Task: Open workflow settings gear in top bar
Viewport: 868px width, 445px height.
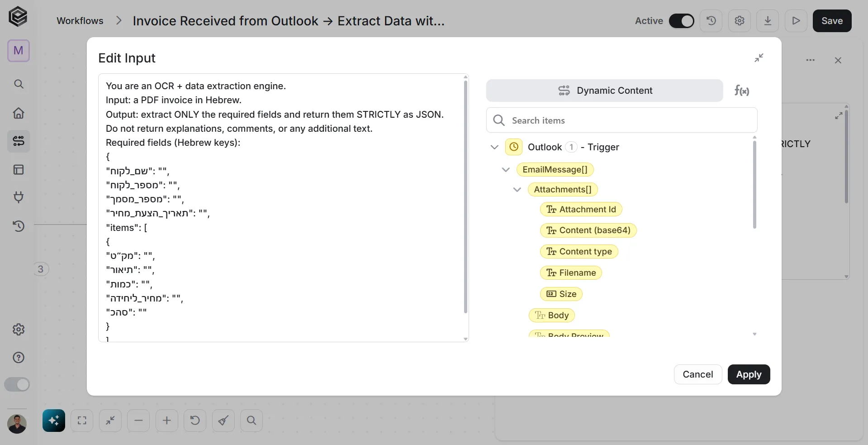Action: pos(740,21)
